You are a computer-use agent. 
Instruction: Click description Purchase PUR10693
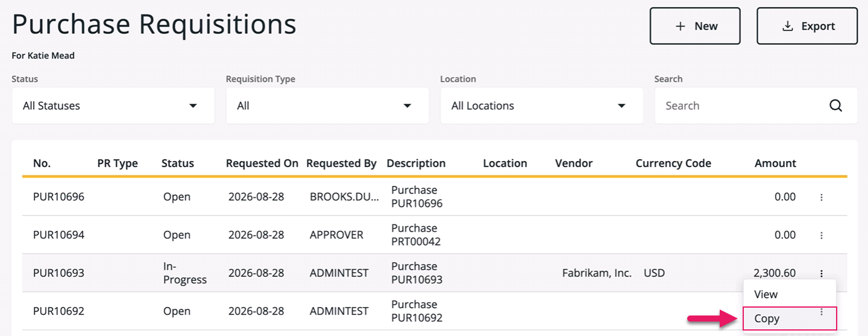pyautogui.click(x=417, y=273)
